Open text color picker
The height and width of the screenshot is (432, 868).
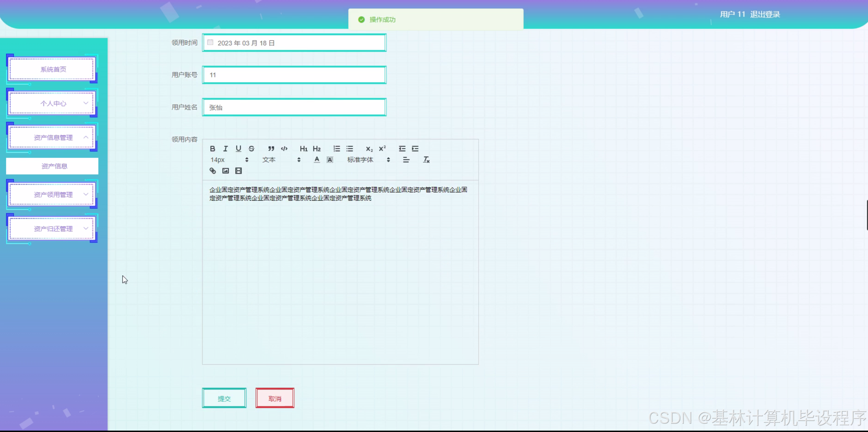tap(317, 160)
